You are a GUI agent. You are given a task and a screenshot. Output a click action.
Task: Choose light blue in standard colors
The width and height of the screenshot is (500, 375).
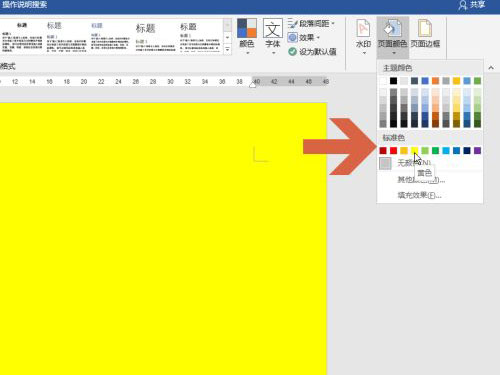click(446, 151)
